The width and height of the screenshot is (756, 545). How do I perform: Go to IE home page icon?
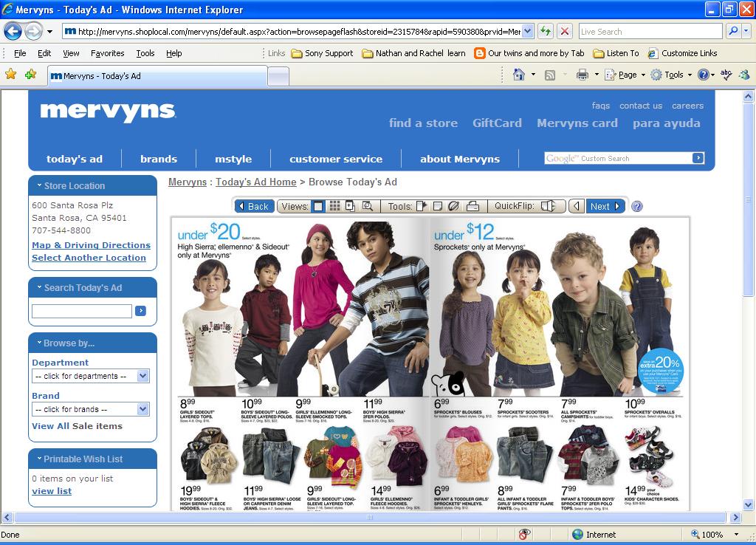coord(519,75)
